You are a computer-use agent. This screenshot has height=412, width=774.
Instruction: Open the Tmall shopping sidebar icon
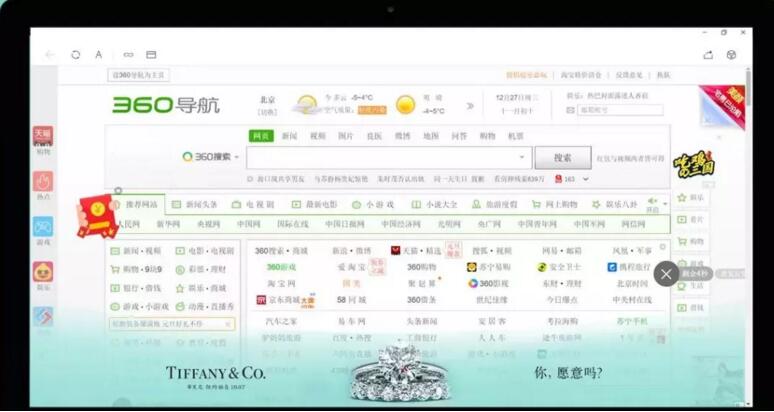tap(43, 137)
